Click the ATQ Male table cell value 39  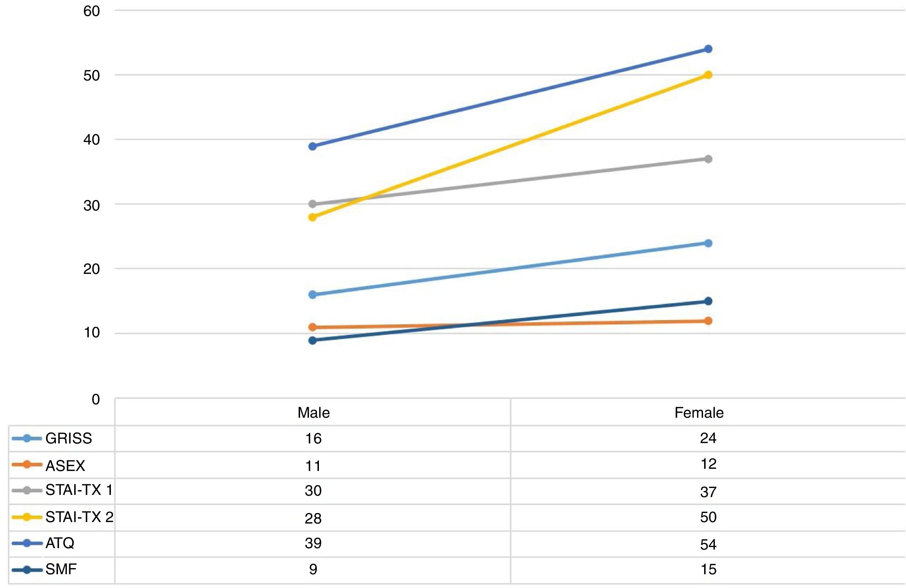pyautogui.click(x=313, y=543)
